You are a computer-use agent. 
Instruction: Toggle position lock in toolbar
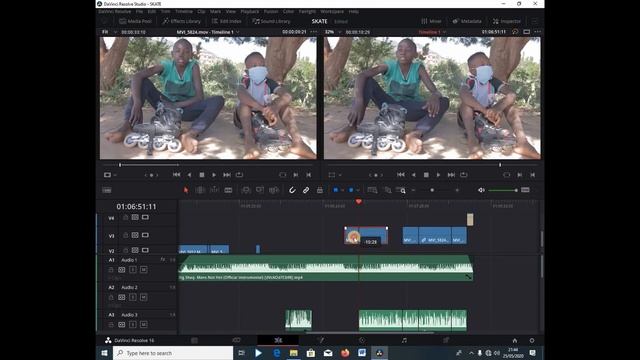(x=320, y=190)
